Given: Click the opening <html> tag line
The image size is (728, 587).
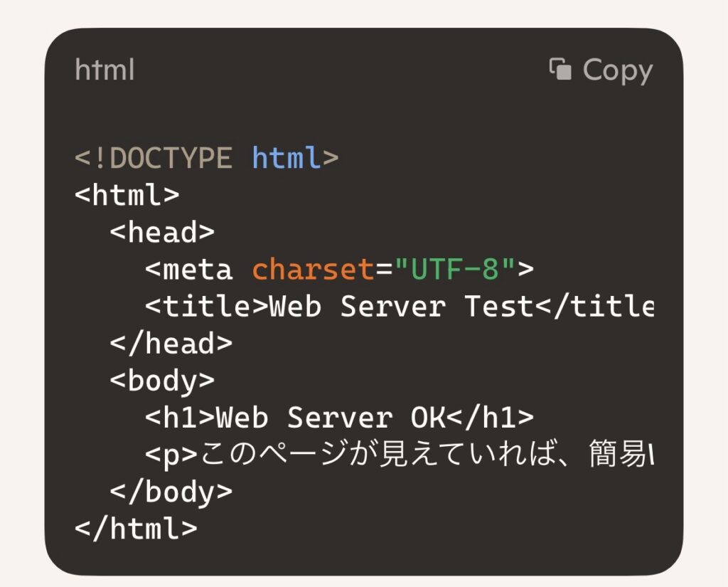Looking at the screenshot, I should click(127, 195).
